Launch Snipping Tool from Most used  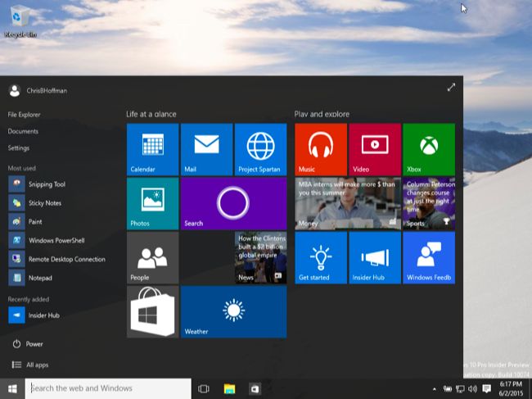click(37, 184)
